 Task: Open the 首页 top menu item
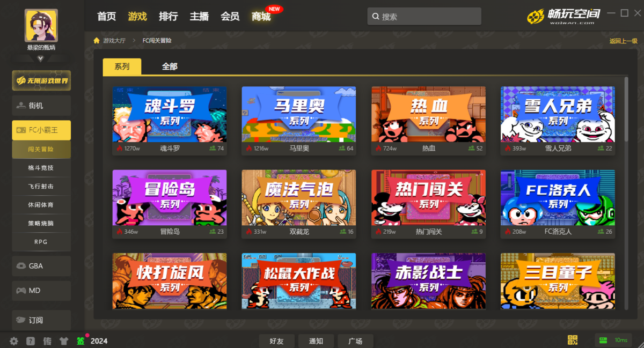(106, 17)
